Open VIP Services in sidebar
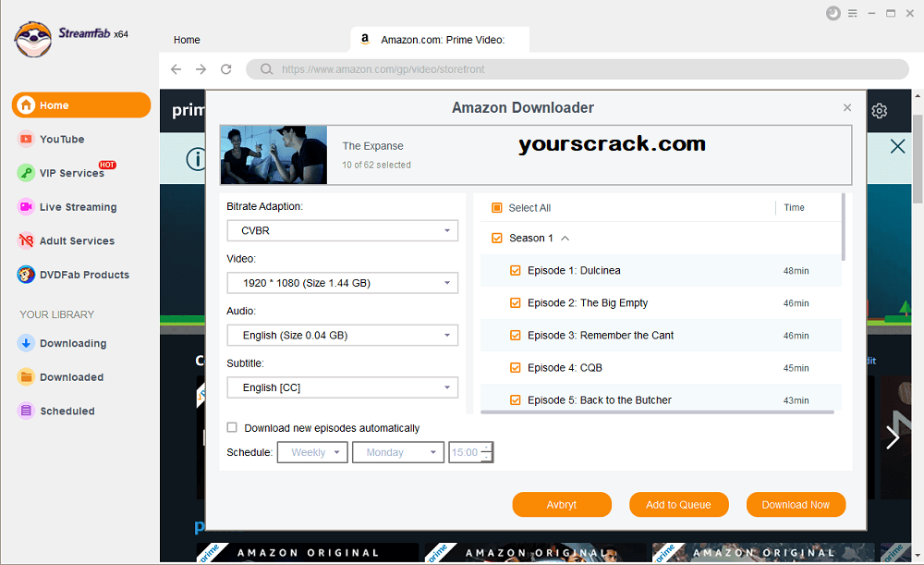Screen dimensions: 924x565 point(72,173)
